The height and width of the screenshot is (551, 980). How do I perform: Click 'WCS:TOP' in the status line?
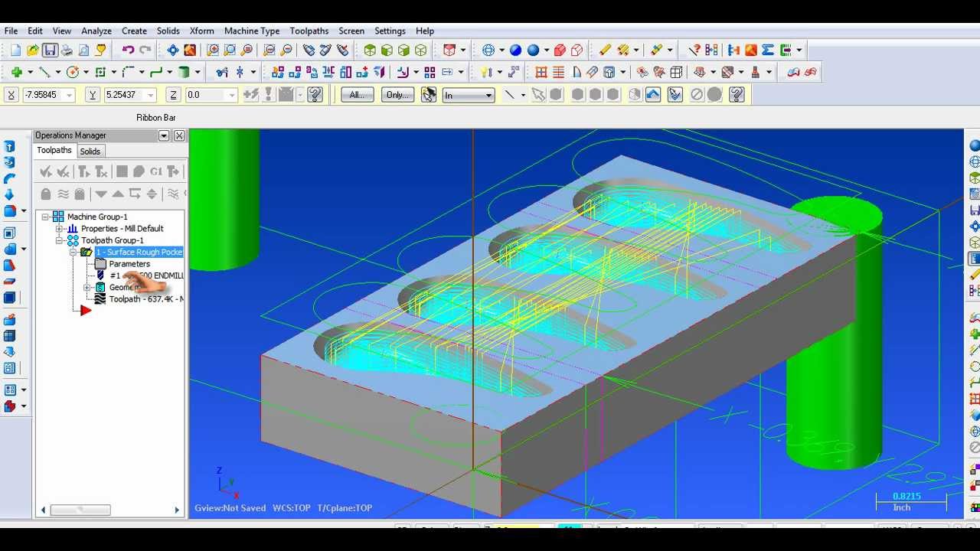[x=290, y=508]
